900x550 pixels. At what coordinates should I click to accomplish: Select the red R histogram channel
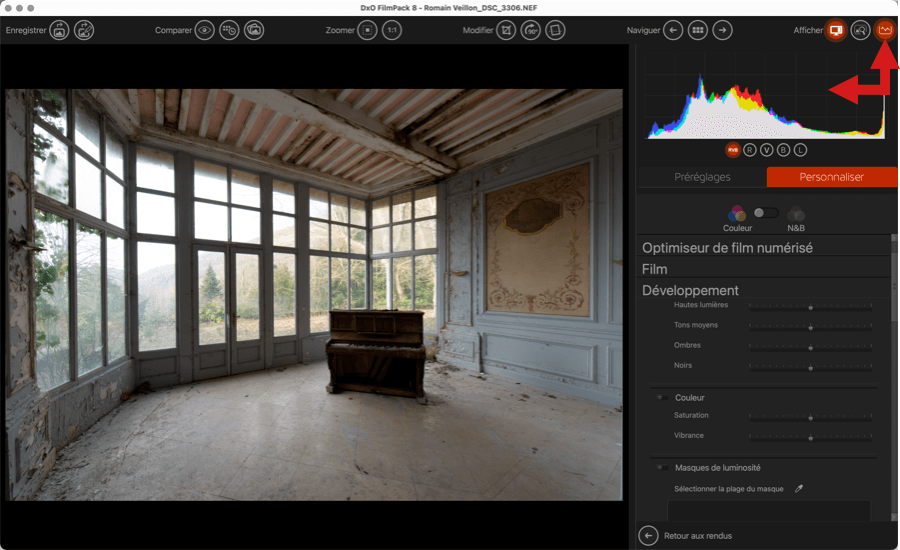click(750, 150)
